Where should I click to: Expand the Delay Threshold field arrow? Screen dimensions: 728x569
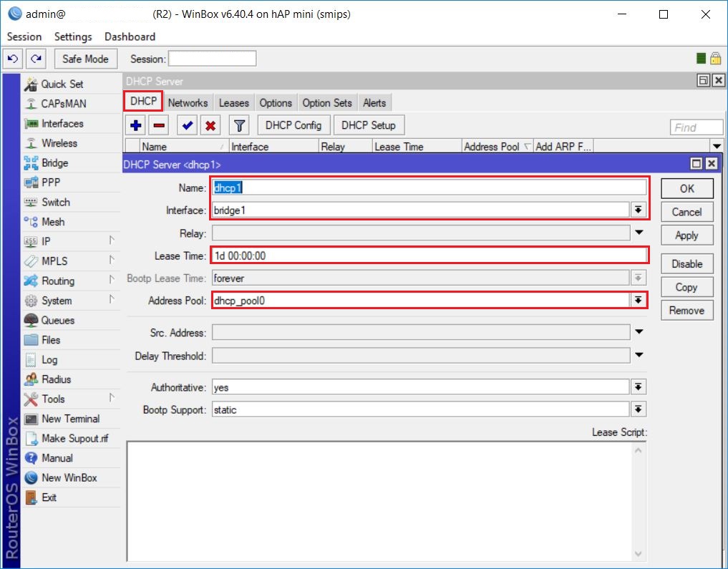(639, 355)
